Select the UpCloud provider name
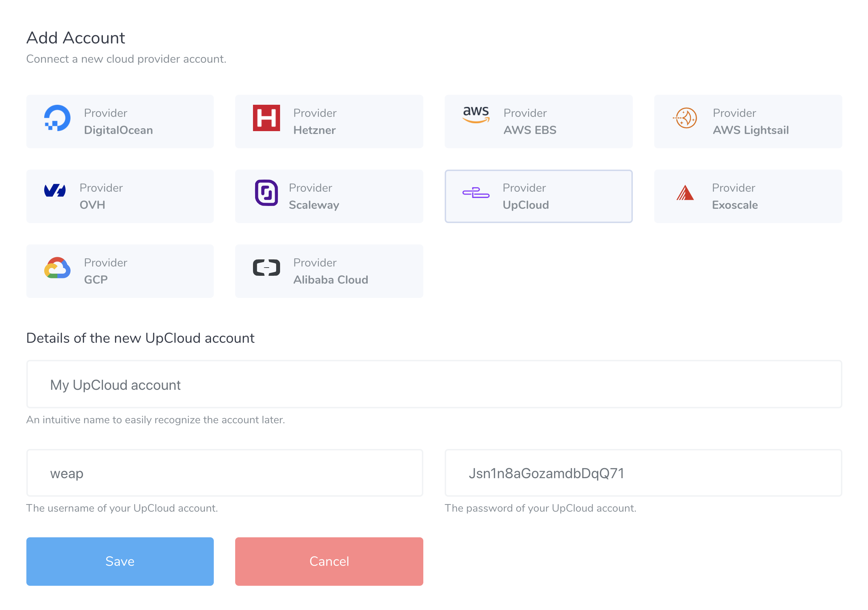868x610 pixels. tap(526, 205)
